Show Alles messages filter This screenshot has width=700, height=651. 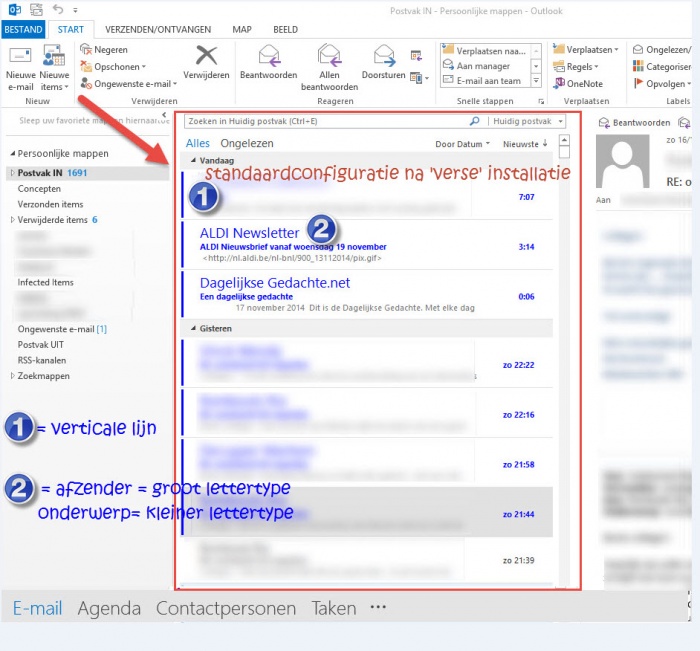click(198, 143)
